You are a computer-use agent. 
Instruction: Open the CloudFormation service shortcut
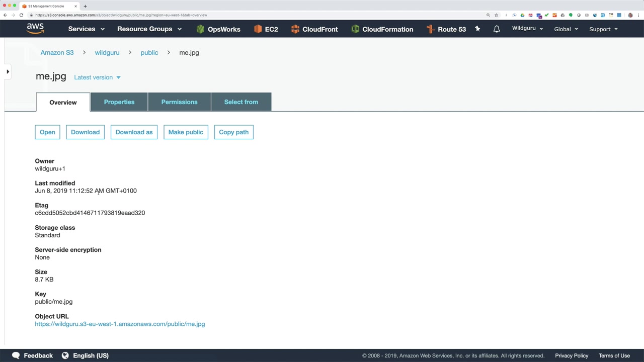[382, 29]
